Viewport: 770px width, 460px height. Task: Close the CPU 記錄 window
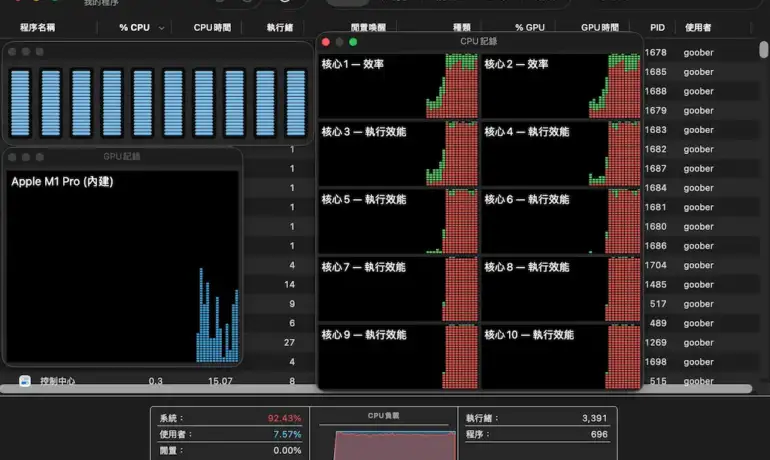[x=326, y=42]
